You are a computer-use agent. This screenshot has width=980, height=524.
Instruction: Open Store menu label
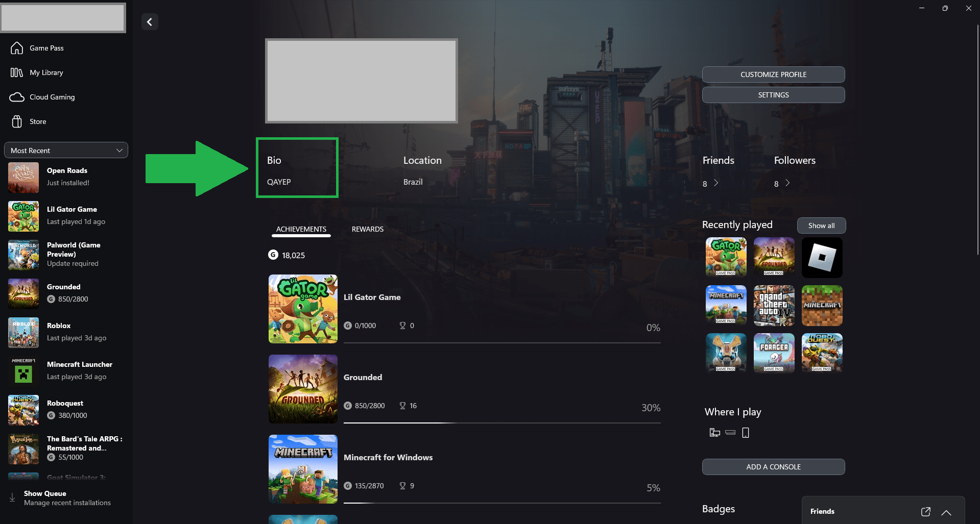[38, 121]
